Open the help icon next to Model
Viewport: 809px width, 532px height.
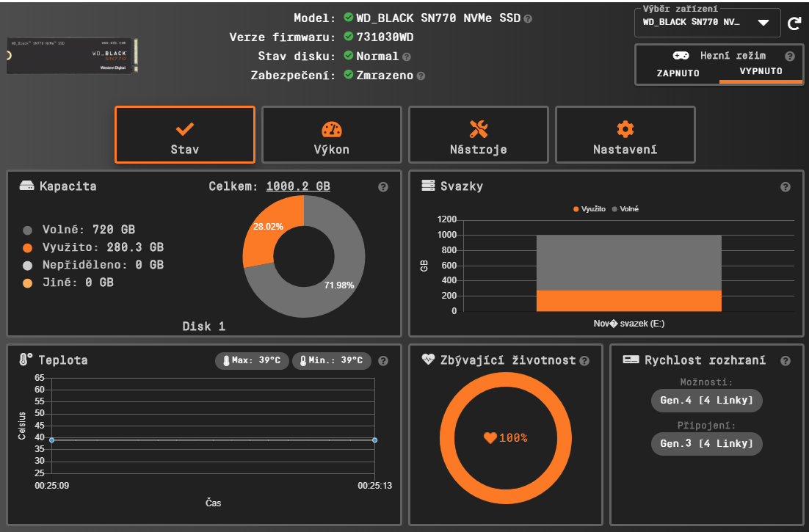tap(527, 19)
